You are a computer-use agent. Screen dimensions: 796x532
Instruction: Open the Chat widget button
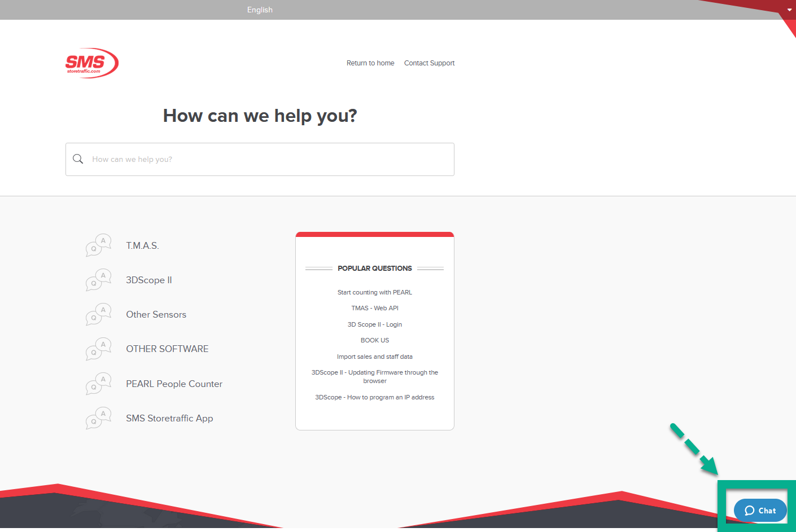pos(760,511)
